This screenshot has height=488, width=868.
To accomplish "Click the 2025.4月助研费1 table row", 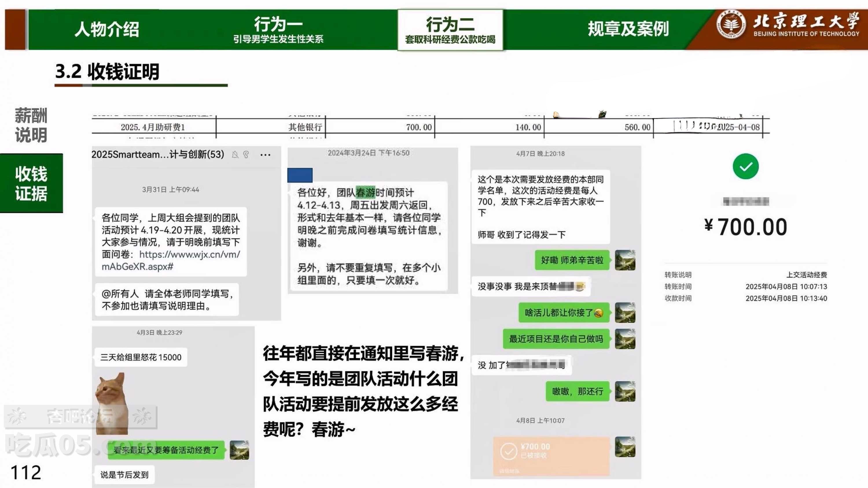I will tap(153, 127).
